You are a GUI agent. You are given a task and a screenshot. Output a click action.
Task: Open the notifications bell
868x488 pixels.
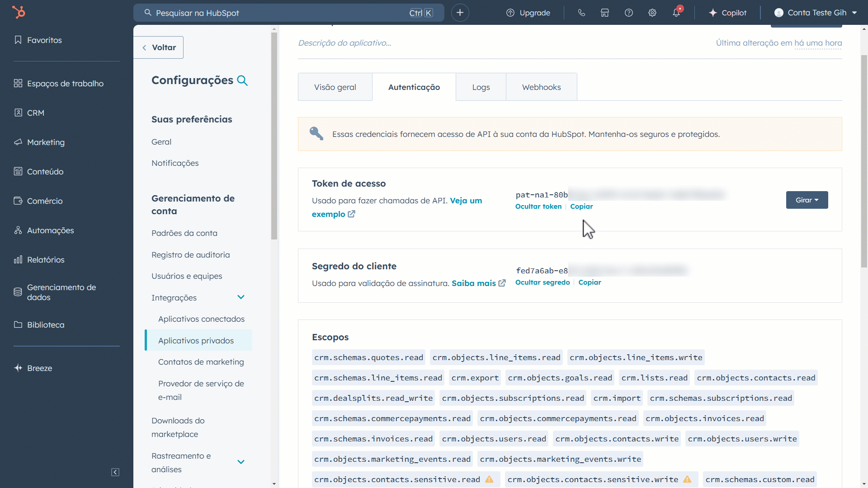point(676,13)
